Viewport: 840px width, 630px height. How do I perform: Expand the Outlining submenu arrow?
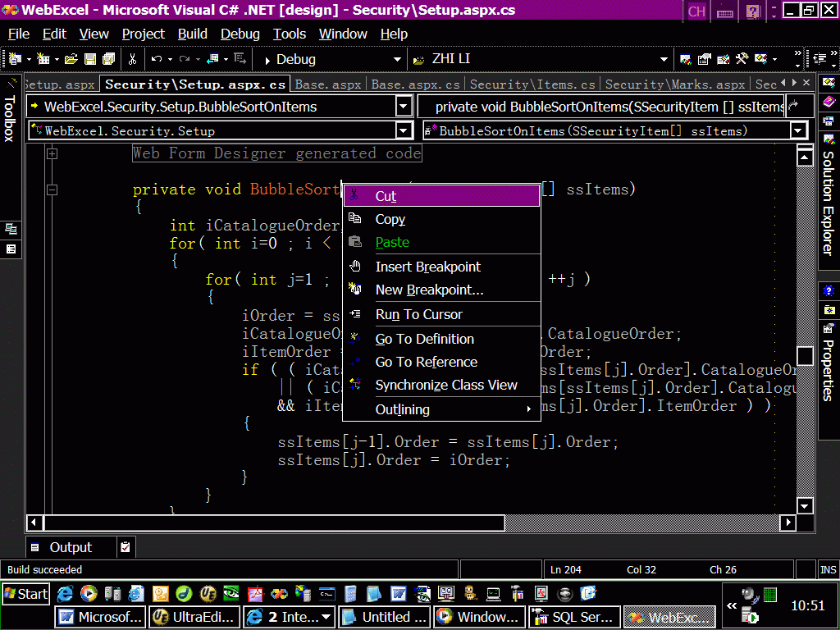click(x=529, y=409)
